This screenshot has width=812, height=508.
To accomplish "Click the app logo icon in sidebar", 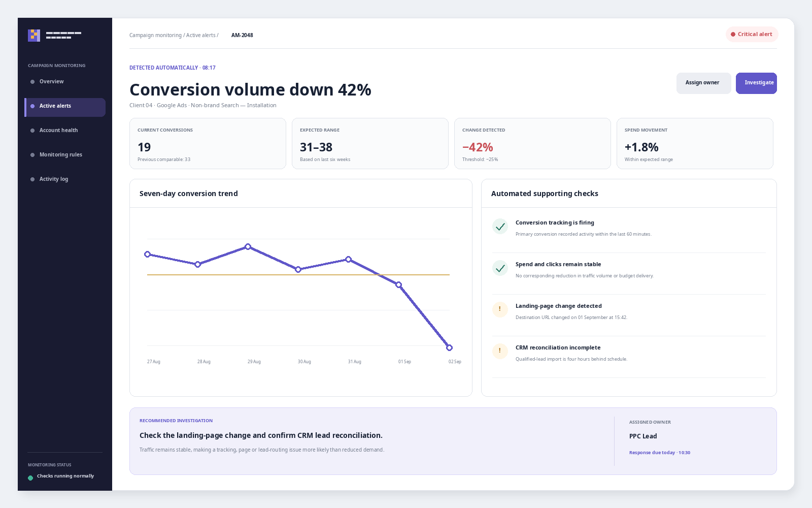I will point(34,36).
